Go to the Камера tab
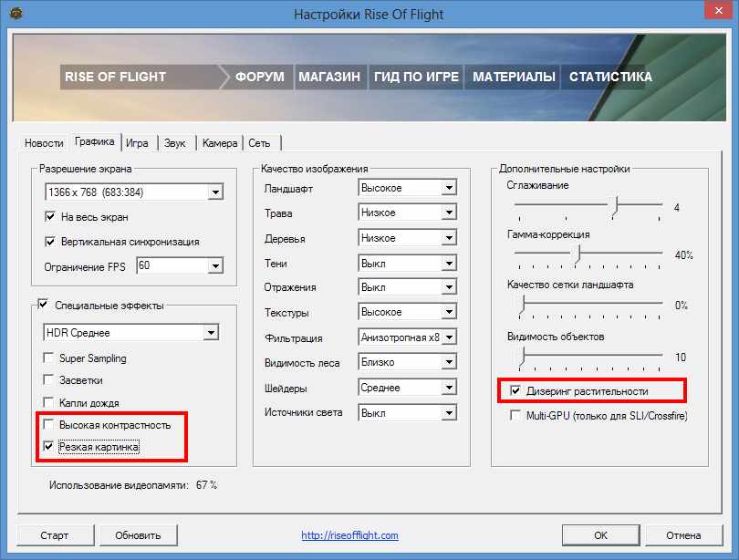This screenshot has height=560, width=739. tap(220, 143)
